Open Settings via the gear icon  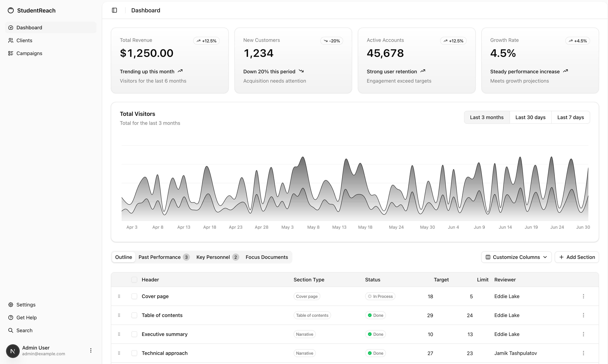pyautogui.click(x=11, y=305)
